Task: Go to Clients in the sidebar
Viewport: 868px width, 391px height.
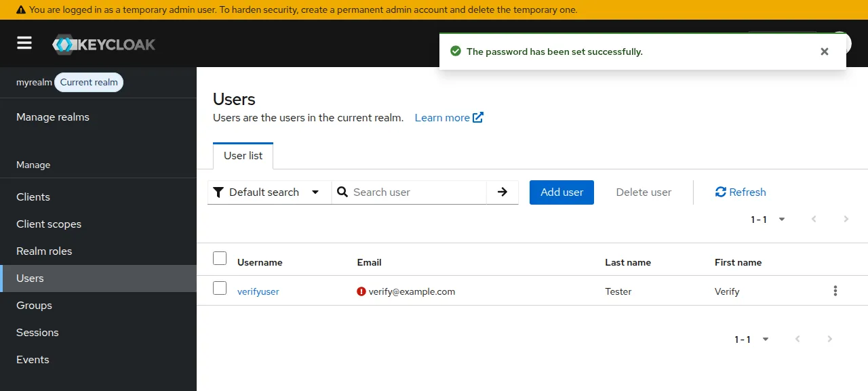Action: coord(33,197)
